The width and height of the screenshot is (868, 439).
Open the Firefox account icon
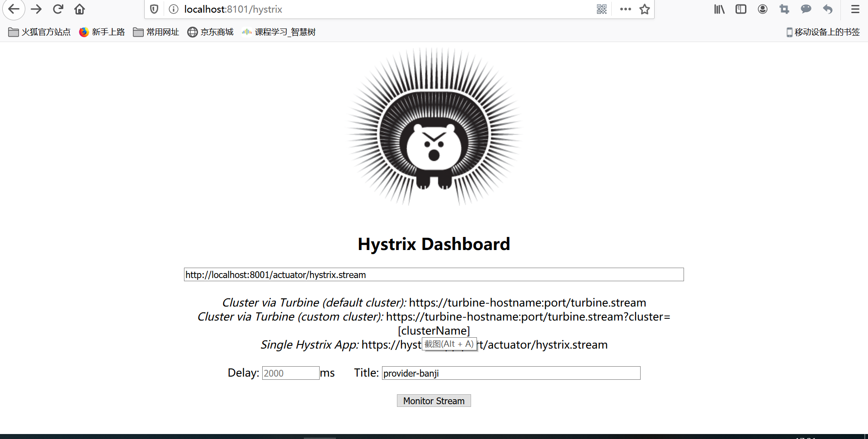click(x=763, y=9)
